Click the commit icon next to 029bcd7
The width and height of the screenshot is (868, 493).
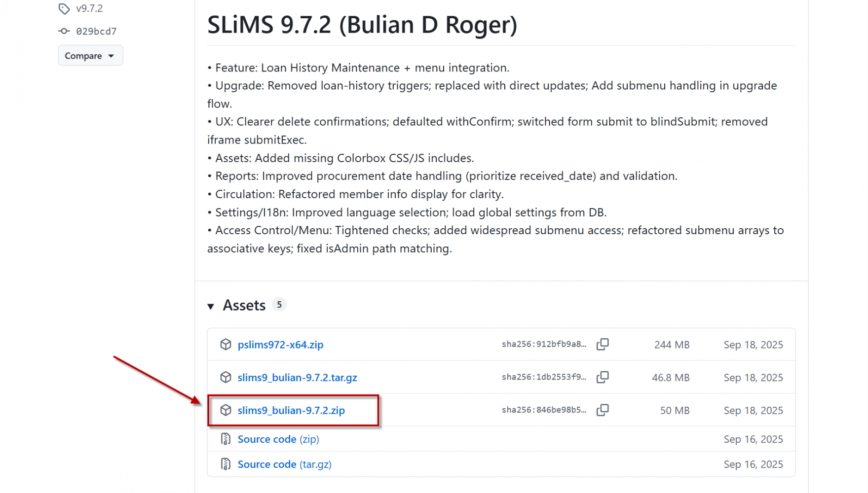point(64,31)
